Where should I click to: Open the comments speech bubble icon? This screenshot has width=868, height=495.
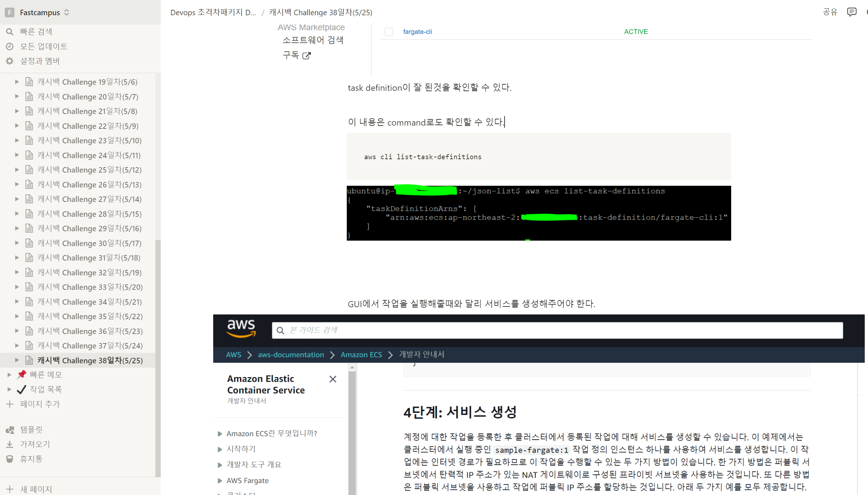point(852,12)
